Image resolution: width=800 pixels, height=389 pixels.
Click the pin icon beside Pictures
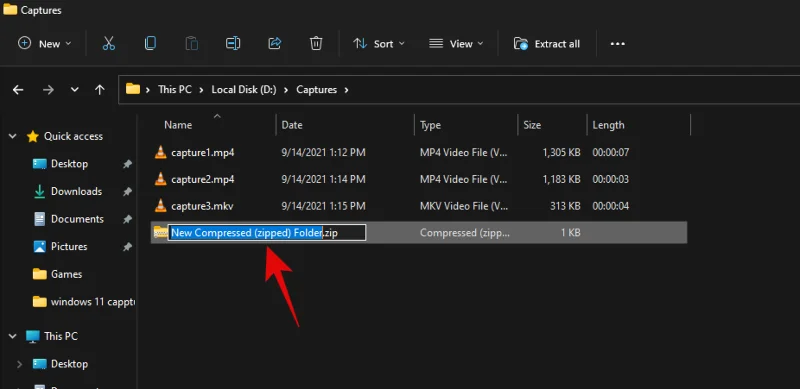click(127, 247)
